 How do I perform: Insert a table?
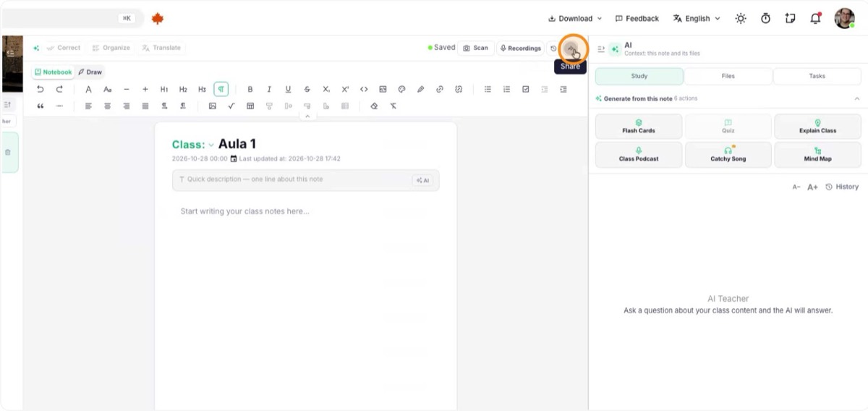click(x=250, y=106)
